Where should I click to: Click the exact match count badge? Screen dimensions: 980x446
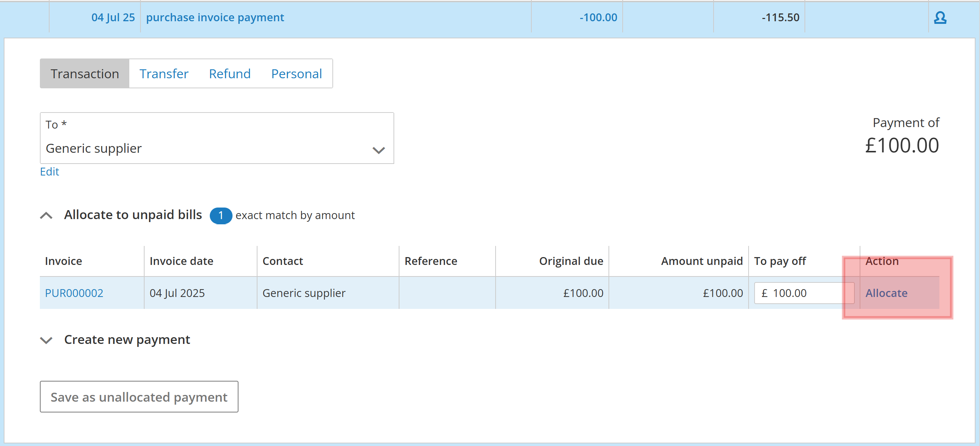point(221,216)
